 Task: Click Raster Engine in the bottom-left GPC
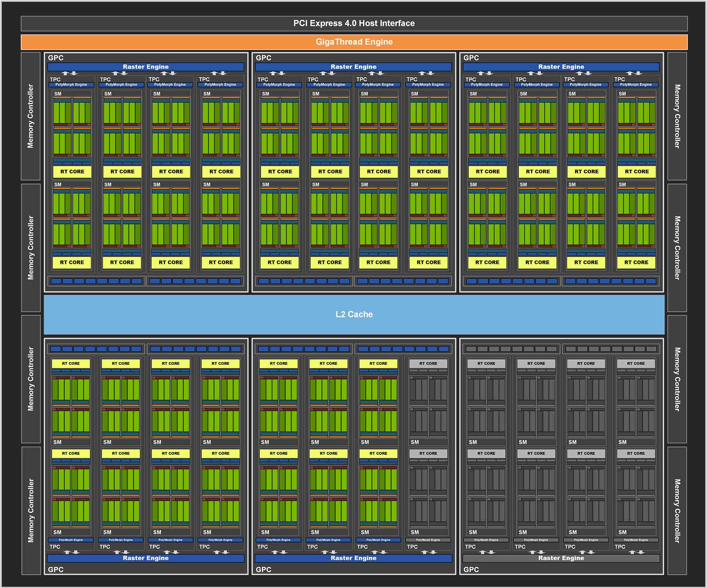point(146,558)
